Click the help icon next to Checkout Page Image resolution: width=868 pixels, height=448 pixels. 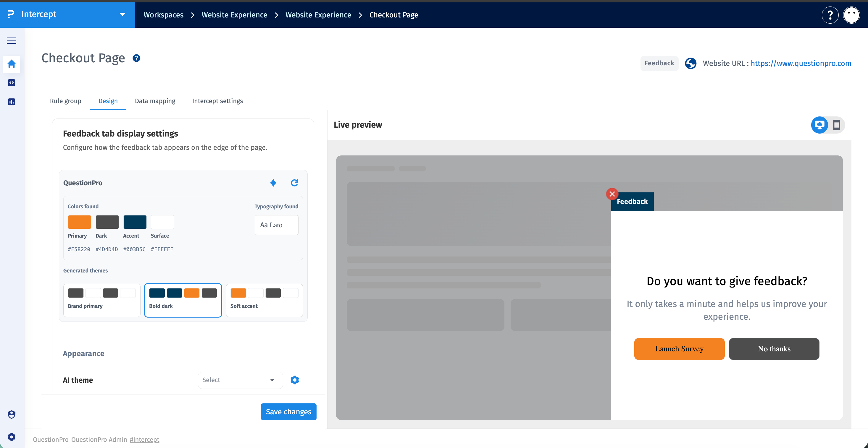click(x=136, y=58)
